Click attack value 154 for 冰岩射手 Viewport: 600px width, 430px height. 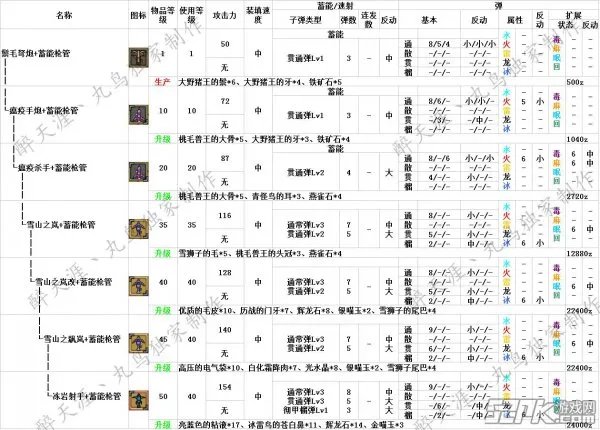tap(225, 387)
